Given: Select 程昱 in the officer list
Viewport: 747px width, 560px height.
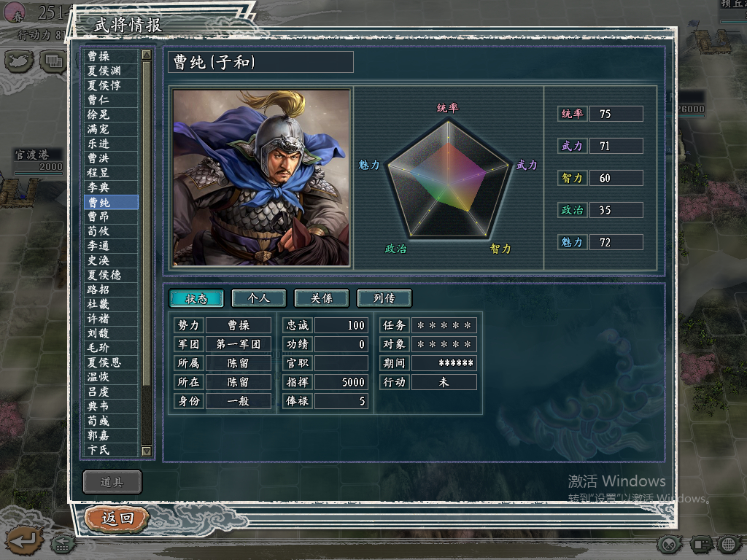Looking at the screenshot, I should point(111,173).
